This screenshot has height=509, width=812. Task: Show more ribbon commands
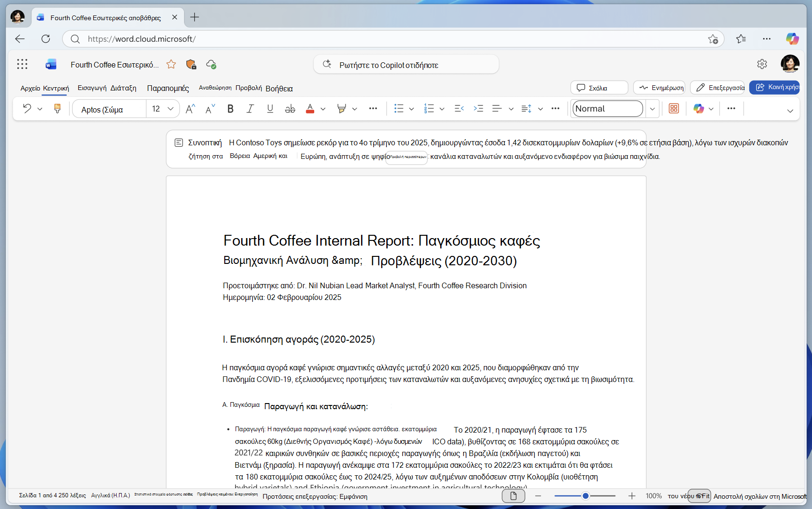[x=731, y=109]
